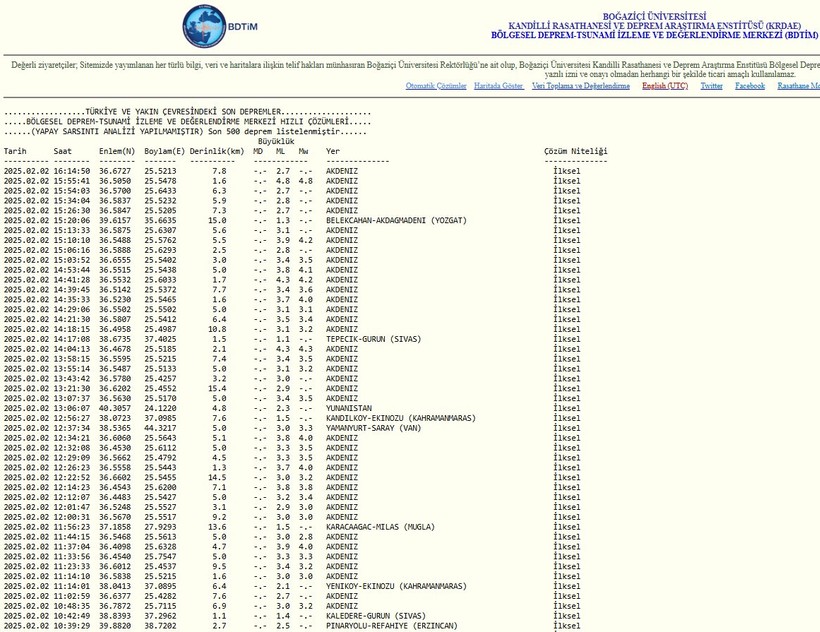This screenshot has height=632, width=820.
Task: Select the 15:10:10 earthquake time
Action: [72, 240]
